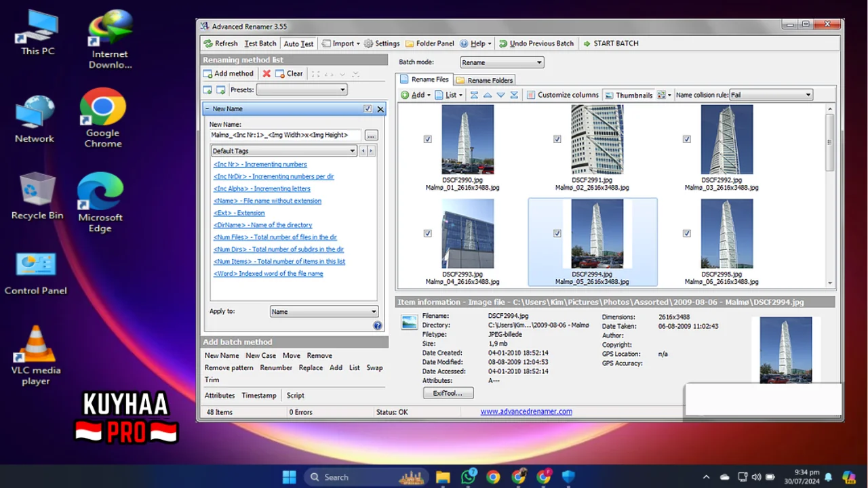Move selected file down one position

point(500,95)
